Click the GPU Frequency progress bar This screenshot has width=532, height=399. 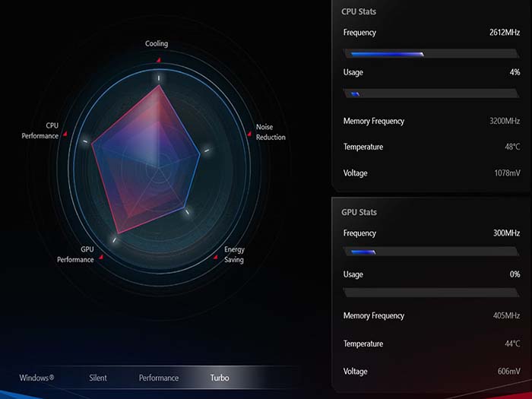pos(431,252)
